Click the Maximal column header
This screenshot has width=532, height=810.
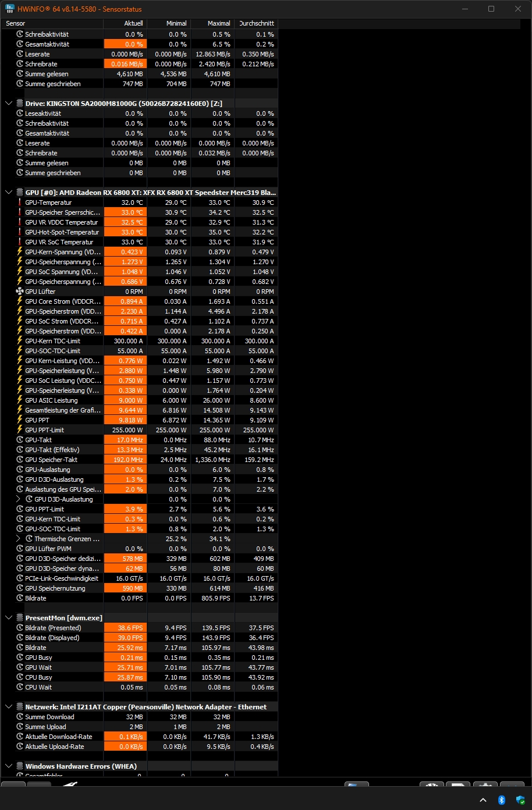[x=212, y=23]
